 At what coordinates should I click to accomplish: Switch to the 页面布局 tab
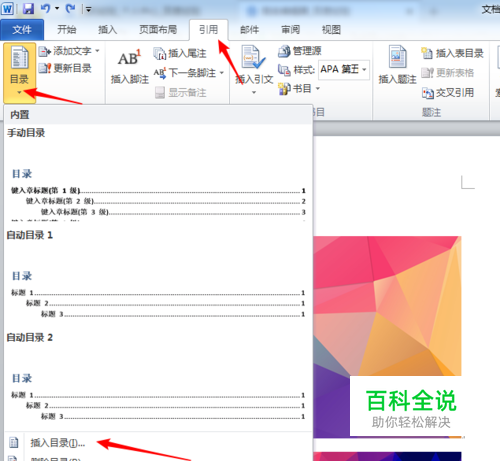tap(158, 30)
